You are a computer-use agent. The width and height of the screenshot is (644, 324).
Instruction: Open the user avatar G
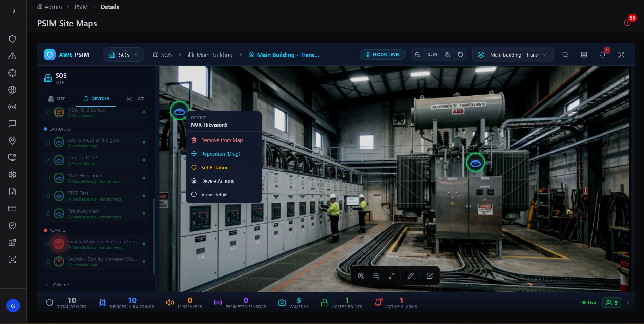(x=13, y=306)
